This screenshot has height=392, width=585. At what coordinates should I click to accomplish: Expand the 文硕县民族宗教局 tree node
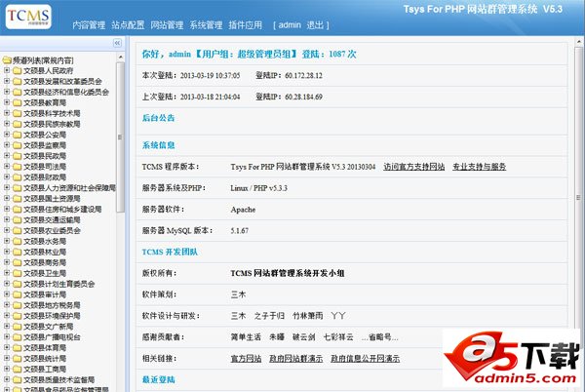(7, 124)
